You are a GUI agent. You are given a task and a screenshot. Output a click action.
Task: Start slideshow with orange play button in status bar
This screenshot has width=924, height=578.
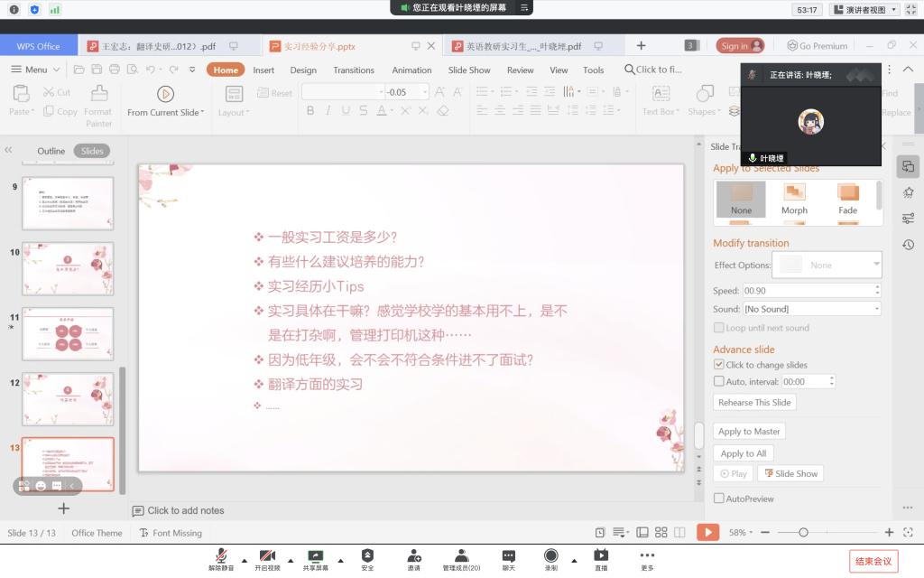(x=708, y=533)
